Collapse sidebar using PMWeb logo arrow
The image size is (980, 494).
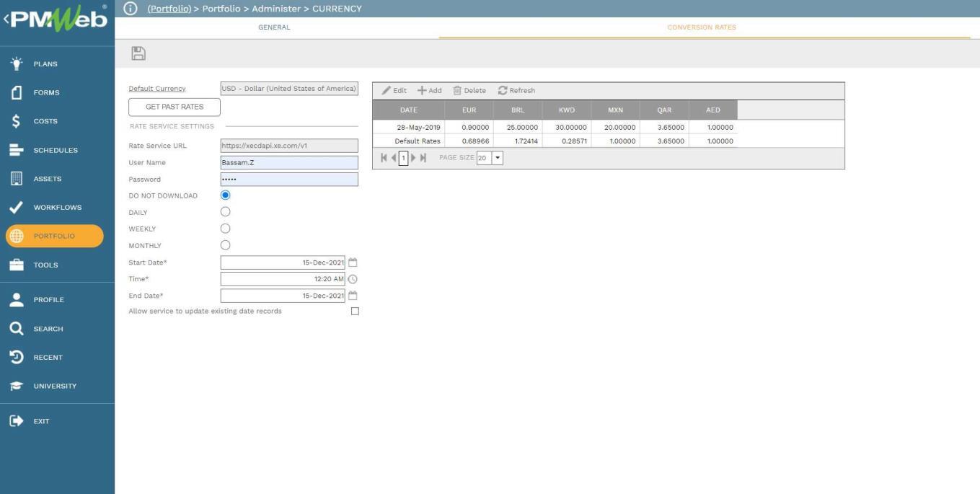click(6, 19)
